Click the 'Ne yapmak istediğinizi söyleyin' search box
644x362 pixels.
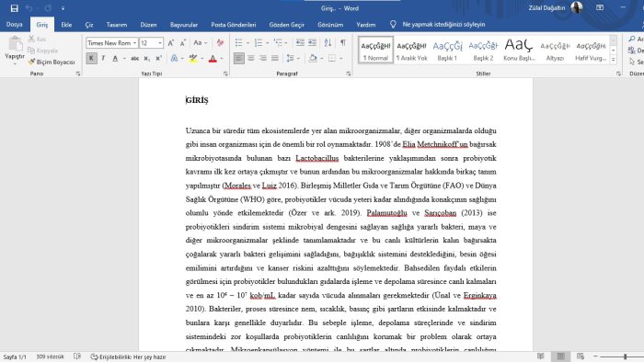443,25
